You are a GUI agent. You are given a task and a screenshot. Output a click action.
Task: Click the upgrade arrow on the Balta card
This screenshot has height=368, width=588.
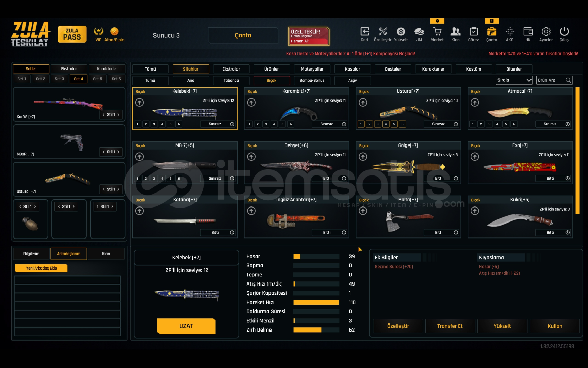coord(363,211)
